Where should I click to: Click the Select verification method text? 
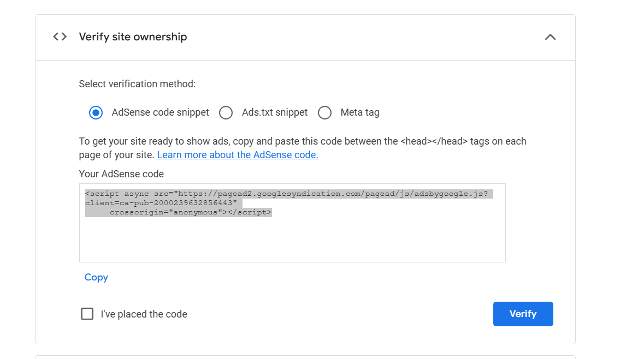pos(137,84)
